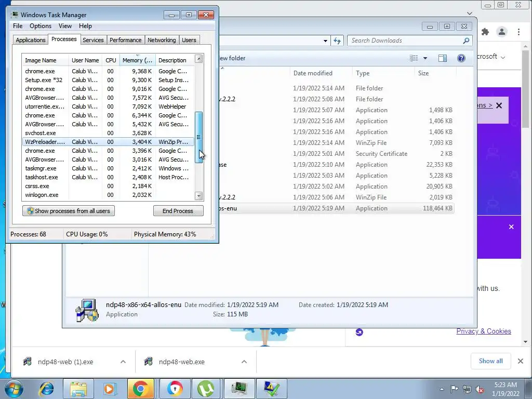The width and height of the screenshot is (532, 399).
Task: Close the Chrome downloads bar
Action: pyautogui.click(x=521, y=361)
